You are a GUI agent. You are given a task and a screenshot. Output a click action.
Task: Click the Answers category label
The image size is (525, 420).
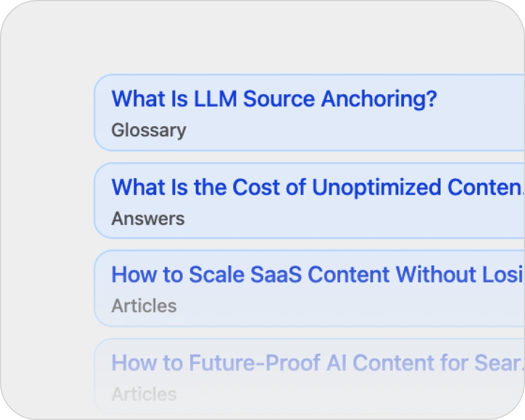tap(148, 219)
